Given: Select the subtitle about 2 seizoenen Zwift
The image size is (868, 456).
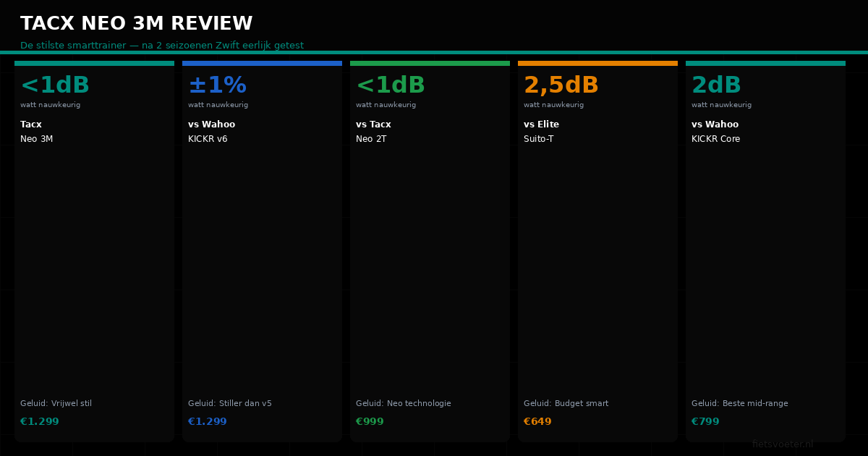Looking at the screenshot, I should point(162,46).
